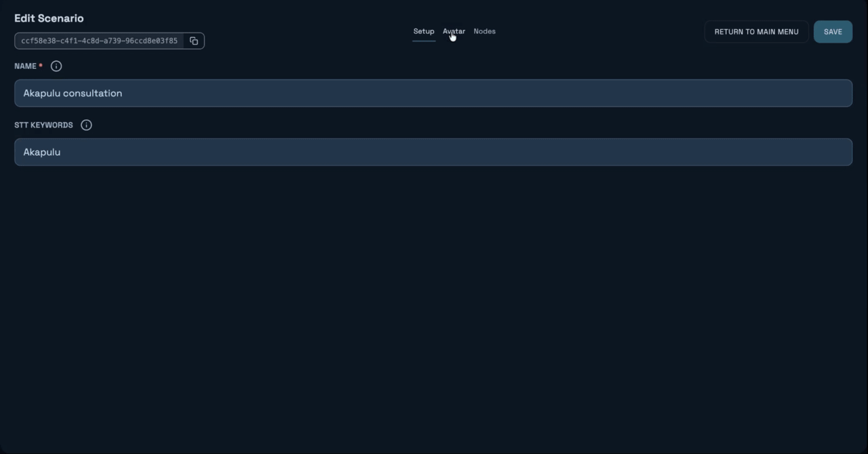Viewport: 868px width, 454px height.
Task: Click the UUID string starting with ccf58e38
Action: 99,41
